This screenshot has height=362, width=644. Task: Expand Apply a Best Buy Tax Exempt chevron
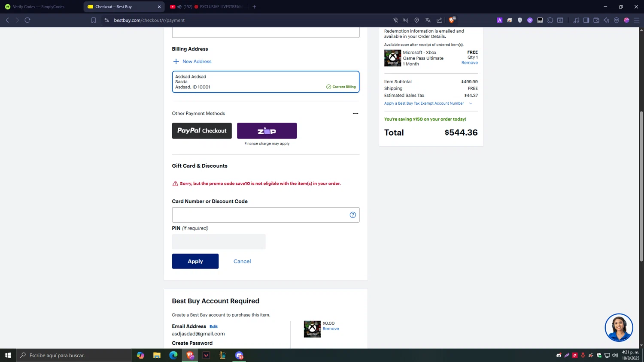pos(471,103)
